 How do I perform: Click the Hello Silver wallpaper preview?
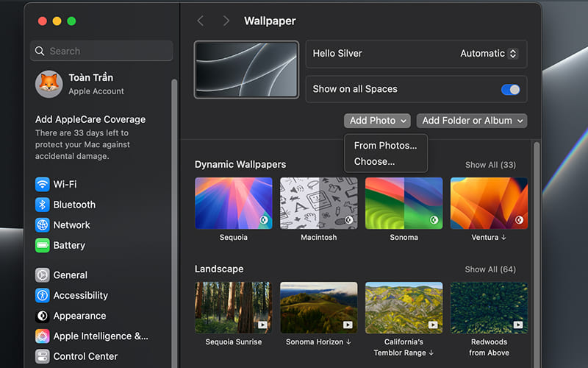tap(246, 70)
